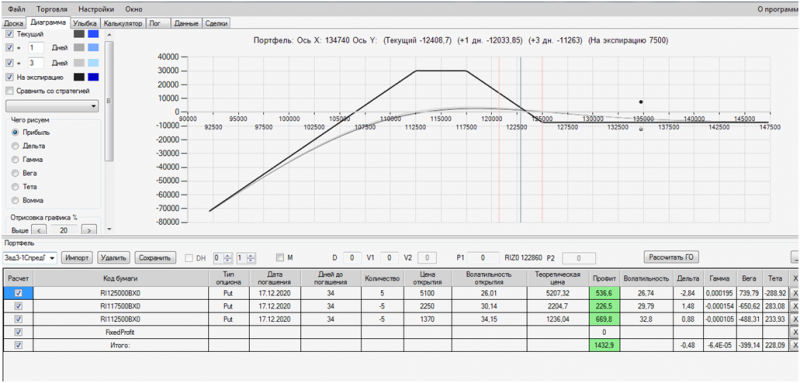Delete the RI125000BX0 row with X button
The height and width of the screenshot is (383, 800).
point(794,293)
